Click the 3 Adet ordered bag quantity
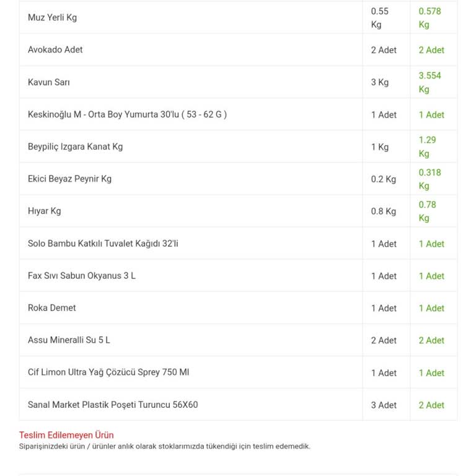The width and height of the screenshot is (476, 476). (x=384, y=405)
